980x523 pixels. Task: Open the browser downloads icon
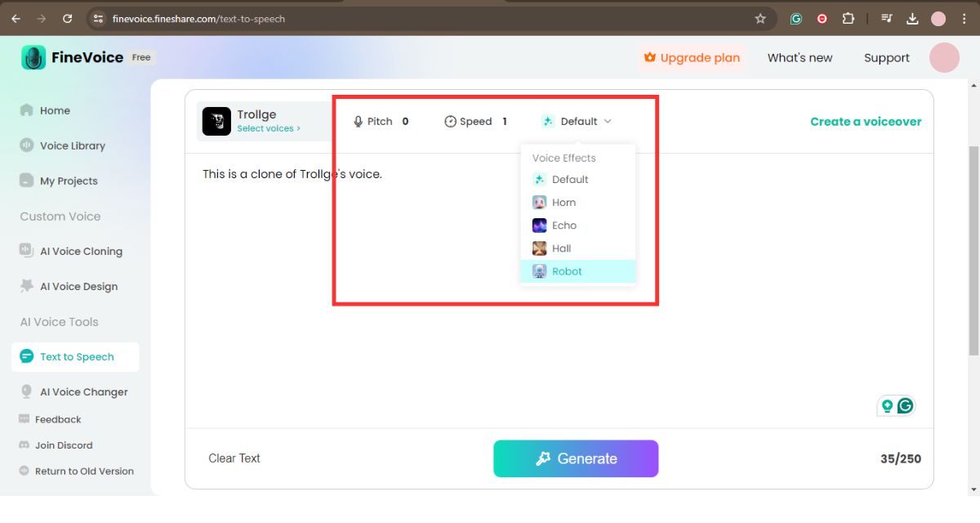click(x=913, y=18)
